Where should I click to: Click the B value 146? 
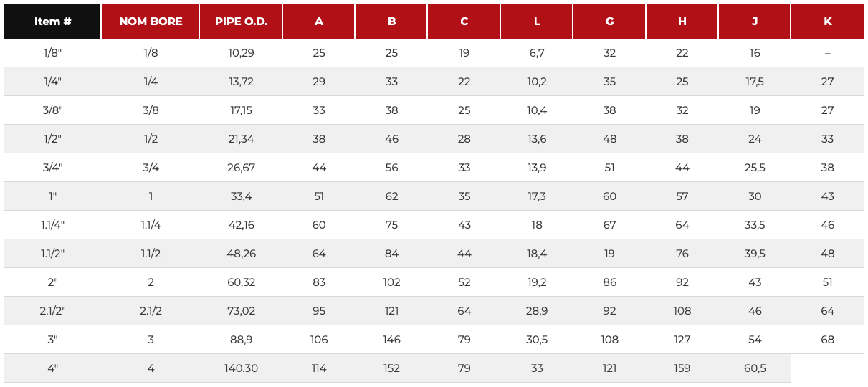click(391, 340)
